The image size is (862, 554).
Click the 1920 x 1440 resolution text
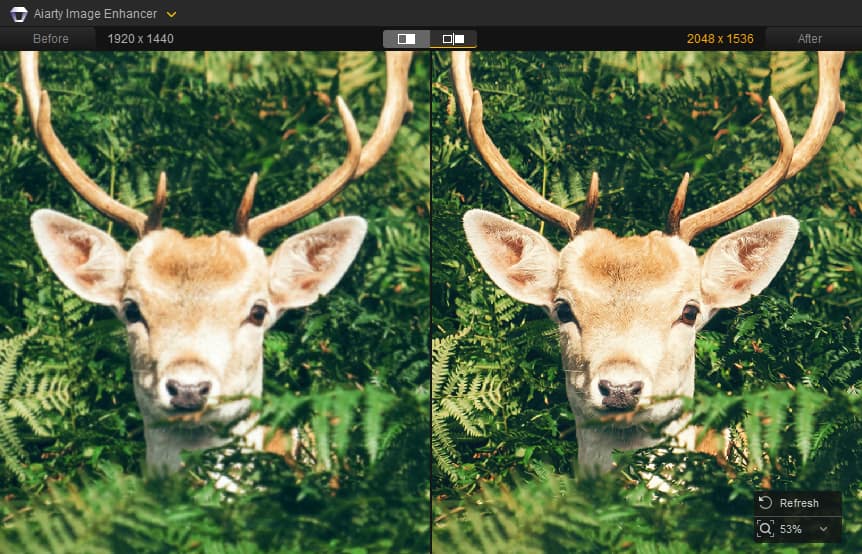[x=141, y=39]
